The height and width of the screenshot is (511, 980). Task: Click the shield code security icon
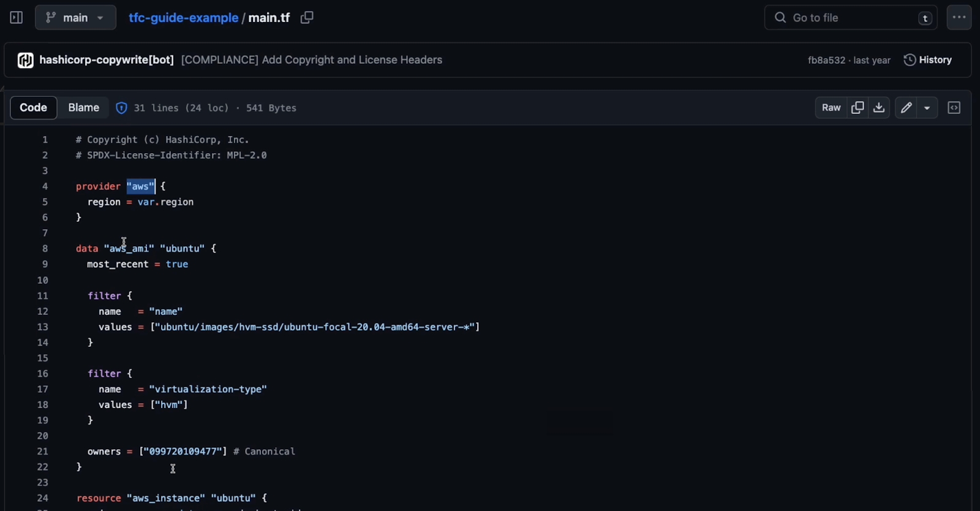[x=121, y=108]
